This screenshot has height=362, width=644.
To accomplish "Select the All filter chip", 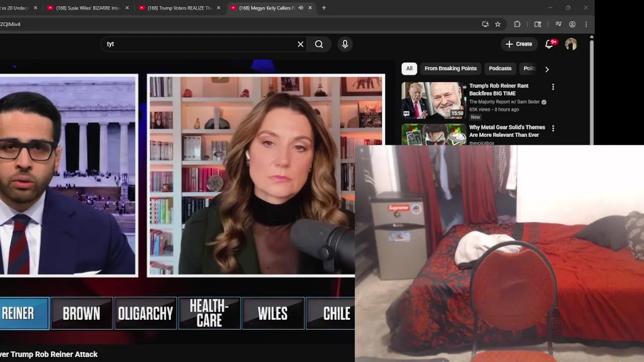I will click(409, 68).
